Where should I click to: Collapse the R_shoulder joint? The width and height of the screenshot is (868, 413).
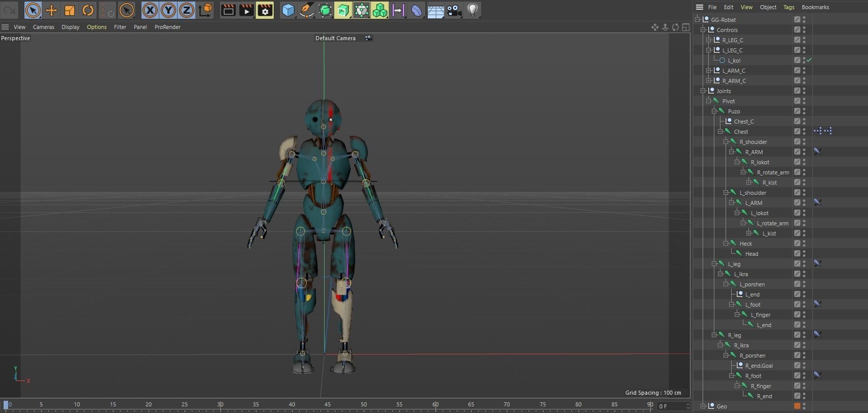726,142
